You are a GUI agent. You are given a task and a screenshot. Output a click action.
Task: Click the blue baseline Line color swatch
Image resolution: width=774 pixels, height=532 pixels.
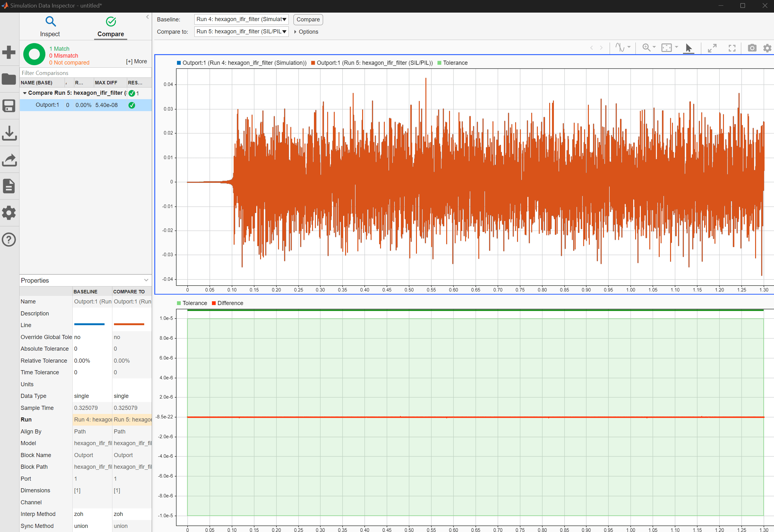pos(89,324)
